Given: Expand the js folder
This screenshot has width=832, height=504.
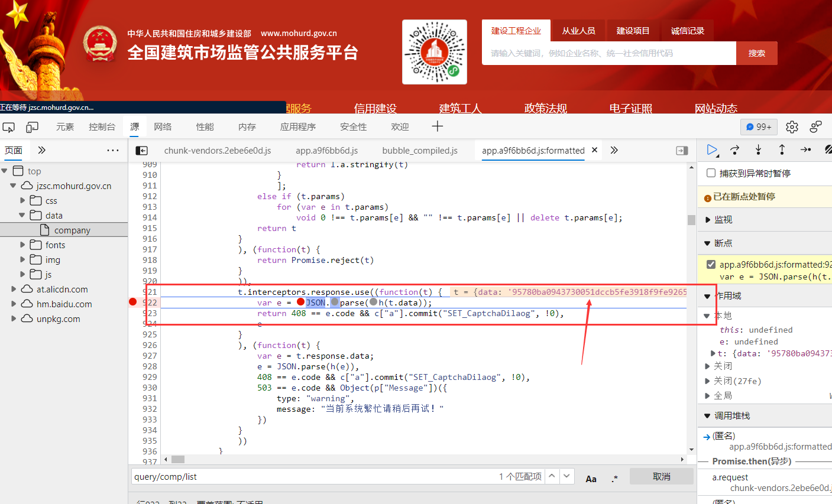Looking at the screenshot, I should 22,274.
